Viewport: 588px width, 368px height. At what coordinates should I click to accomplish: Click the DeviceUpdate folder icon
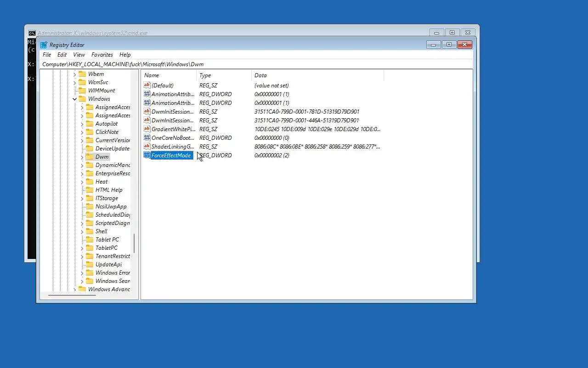[x=90, y=149]
